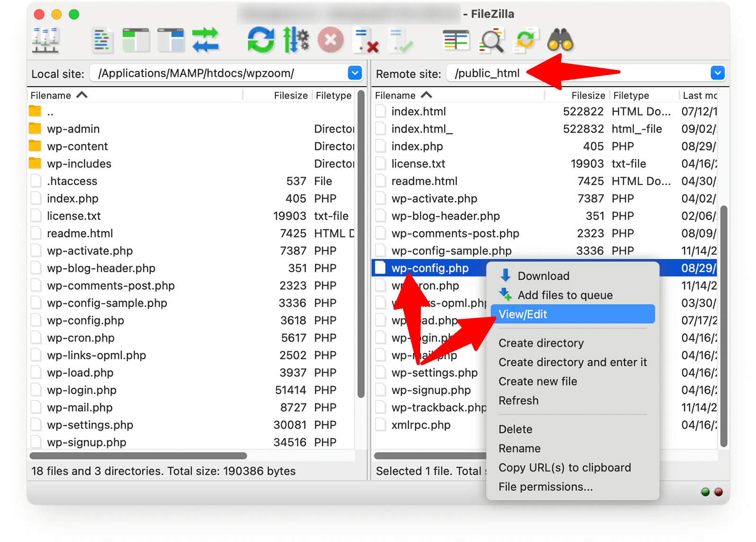Image resolution: width=756 pixels, height=542 pixels.
Task: Disconnect from the current server
Action: (x=366, y=40)
